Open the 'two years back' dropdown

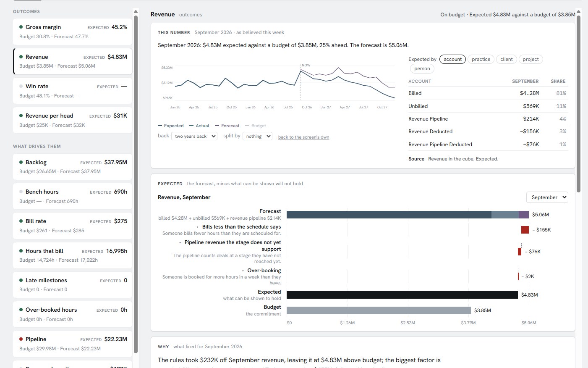[194, 136]
